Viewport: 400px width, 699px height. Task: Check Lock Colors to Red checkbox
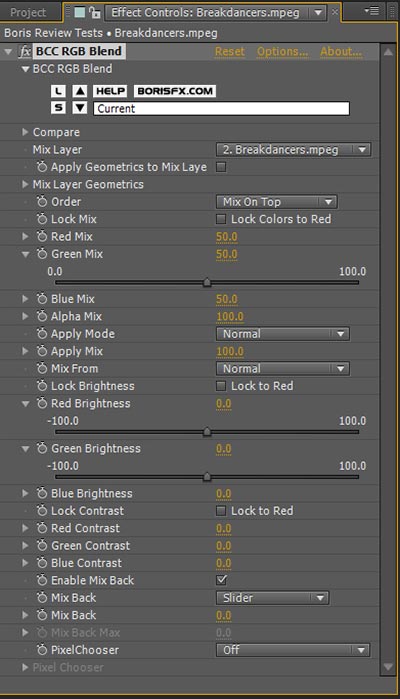pos(221,219)
